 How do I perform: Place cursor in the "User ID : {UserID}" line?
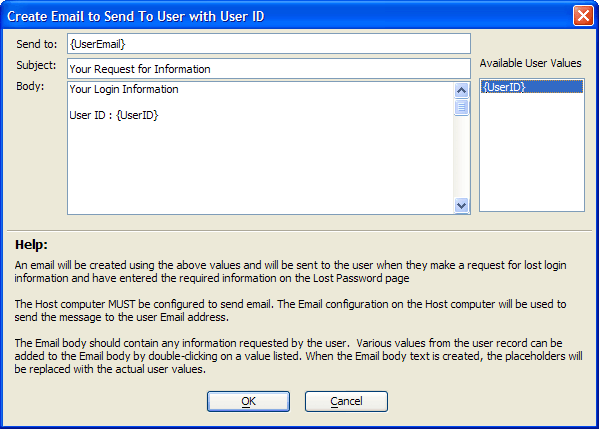click(113, 115)
